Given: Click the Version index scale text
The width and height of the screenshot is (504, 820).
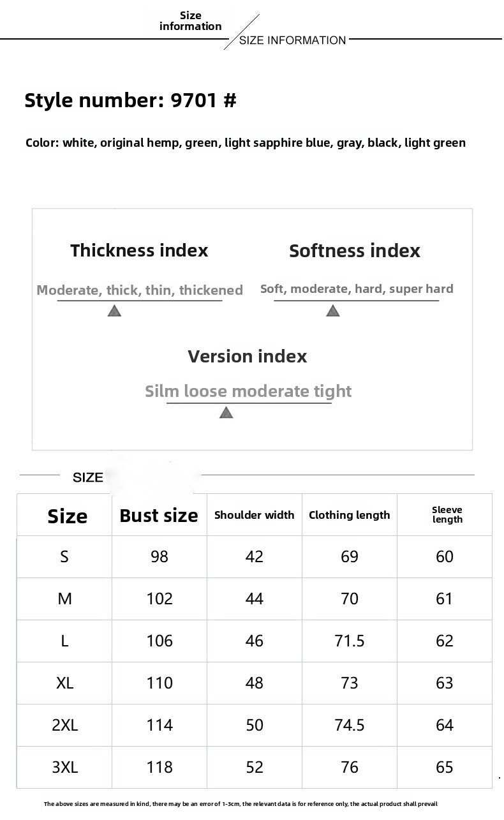Looking at the screenshot, I should point(248,391).
